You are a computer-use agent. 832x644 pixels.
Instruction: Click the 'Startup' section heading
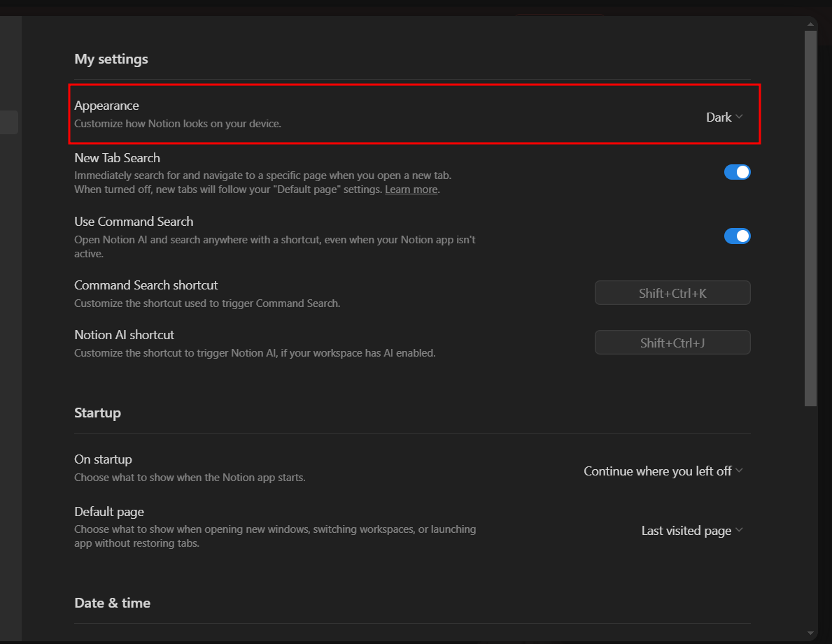(x=98, y=413)
